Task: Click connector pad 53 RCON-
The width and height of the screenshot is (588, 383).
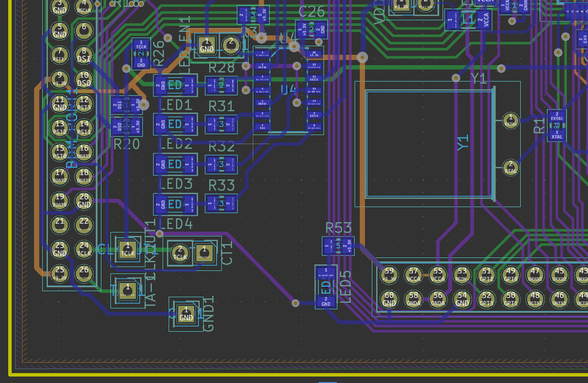Action: pyautogui.click(x=462, y=275)
